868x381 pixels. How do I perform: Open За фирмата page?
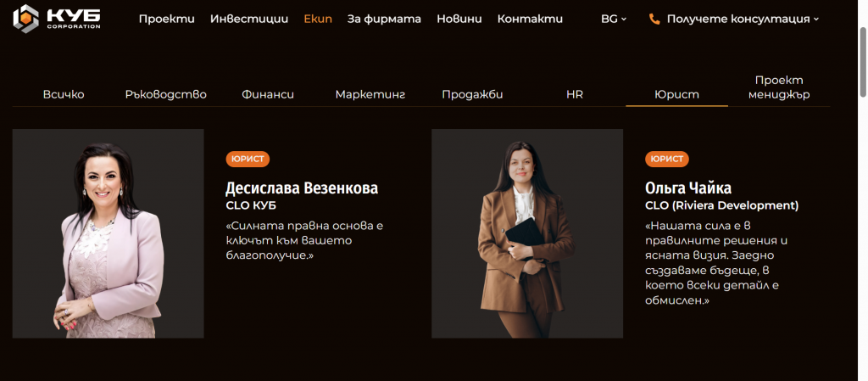[384, 19]
